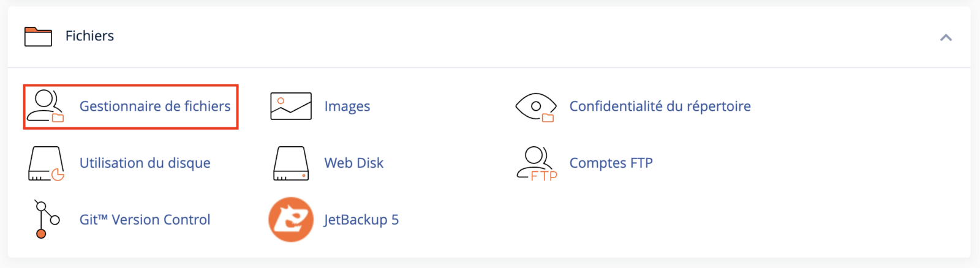Open Confidentialité du répertoire link
The width and height of the screenshot is (980, 268).
[660, 106]
